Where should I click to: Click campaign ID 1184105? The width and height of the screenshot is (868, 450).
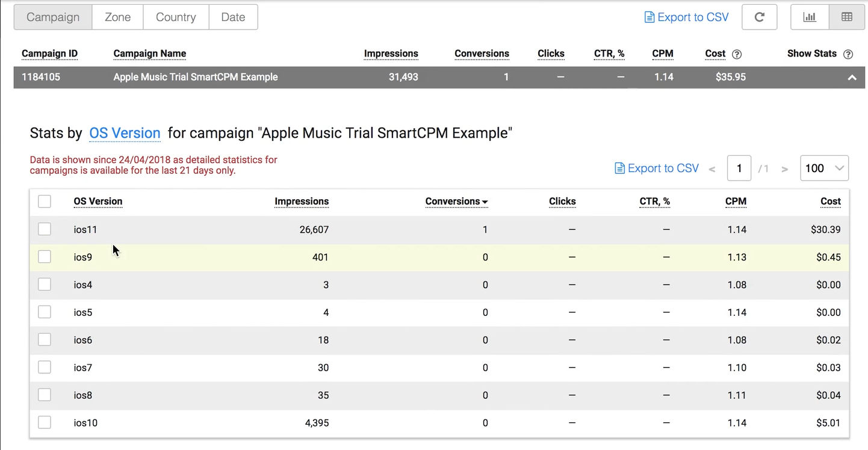pyautogui.click(x=41, y=77)
